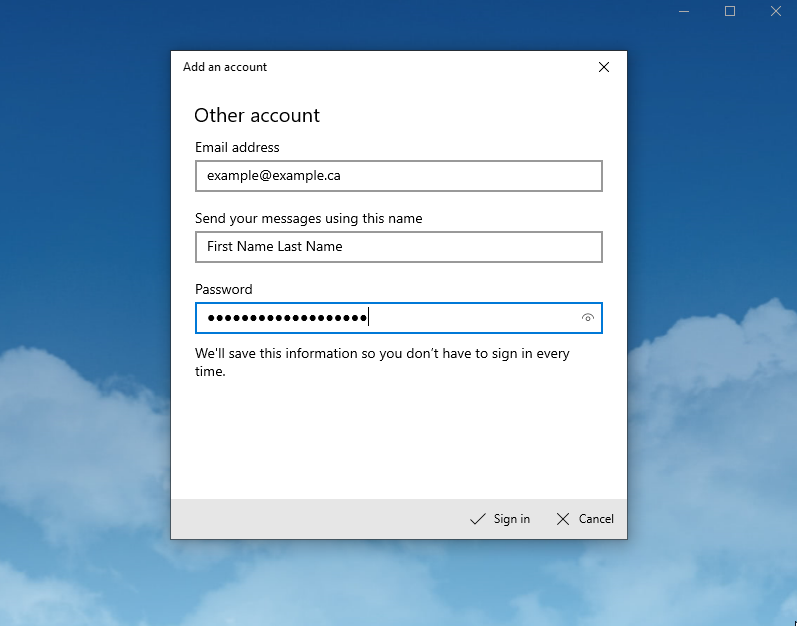Screen dimensions: 797x626
Task: Click the display name input field
Action: click(x=398, y=247)
